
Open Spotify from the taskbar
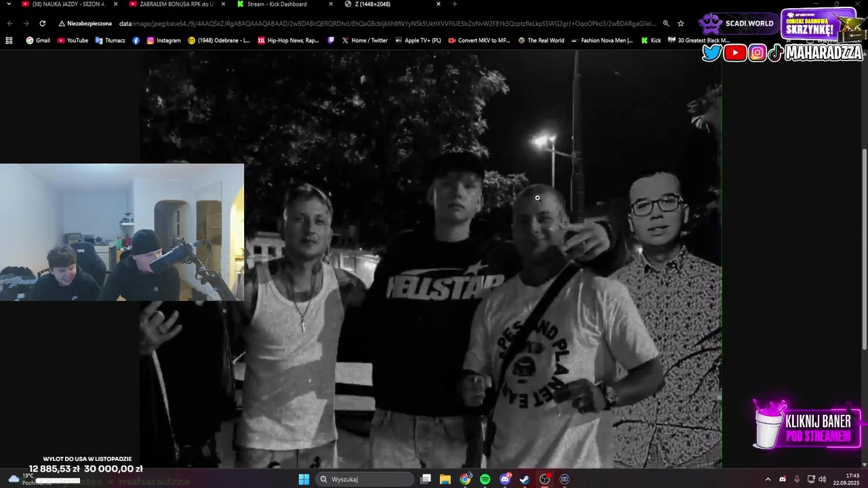pos(485,479)
